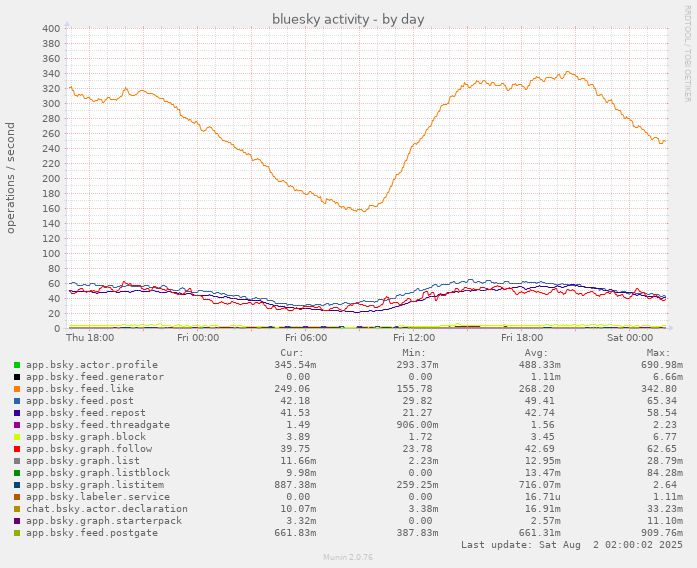
Task: Click the 200 y-axis label
Action: [51, 179]
